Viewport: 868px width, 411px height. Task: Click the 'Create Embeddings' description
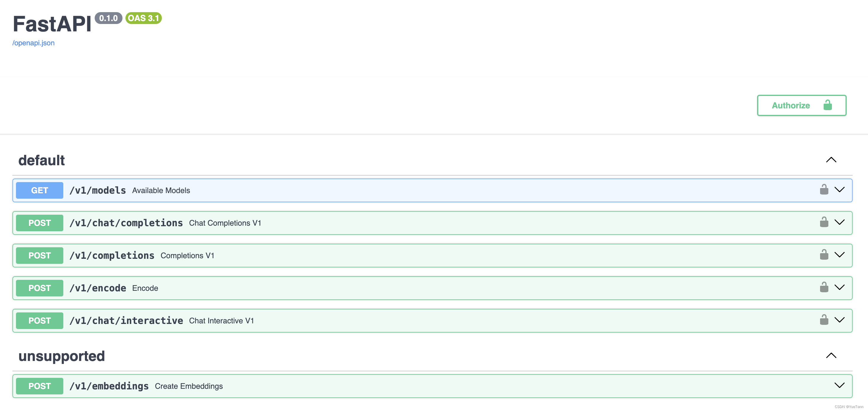(x=189, y=386)
